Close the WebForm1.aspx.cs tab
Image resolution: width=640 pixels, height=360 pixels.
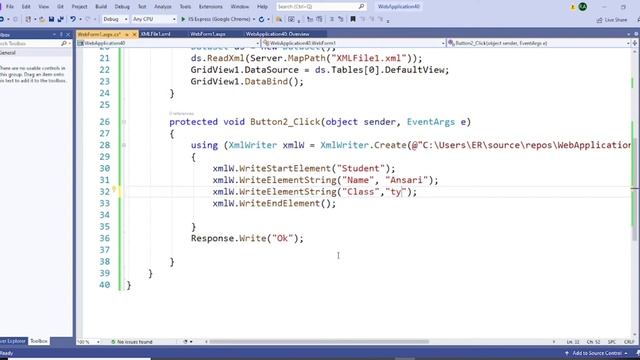(134, 34)
